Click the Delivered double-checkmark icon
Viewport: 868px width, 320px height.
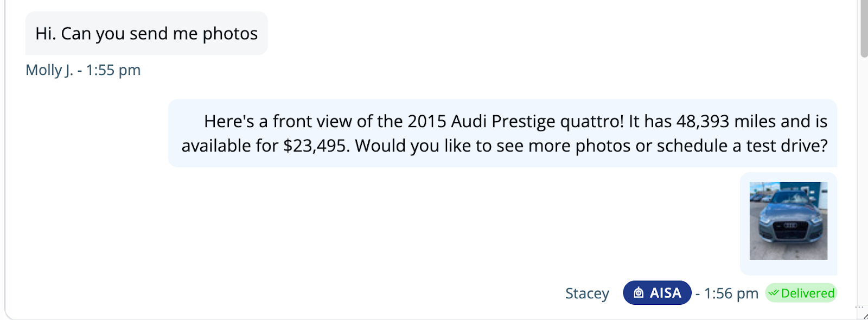click(774, 293)
